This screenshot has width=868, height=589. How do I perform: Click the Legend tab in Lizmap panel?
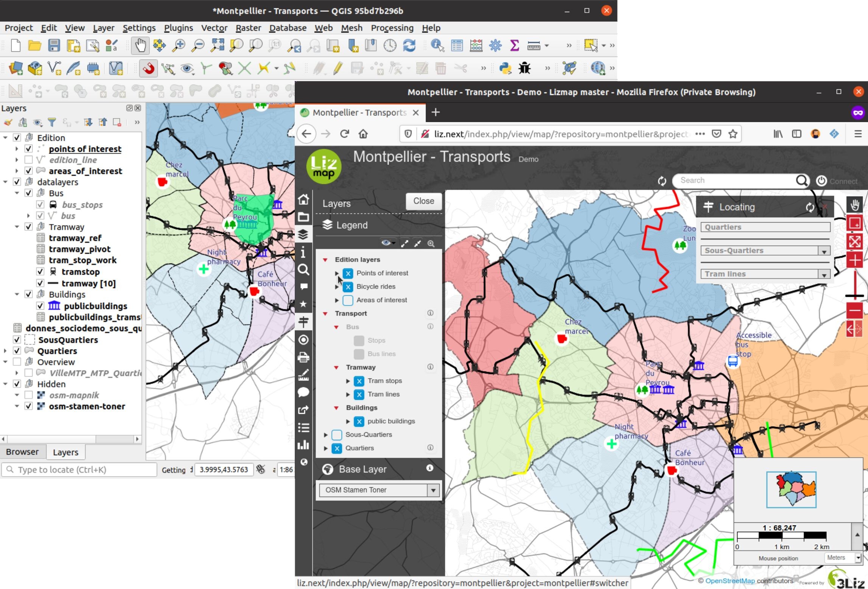(353, 224)
